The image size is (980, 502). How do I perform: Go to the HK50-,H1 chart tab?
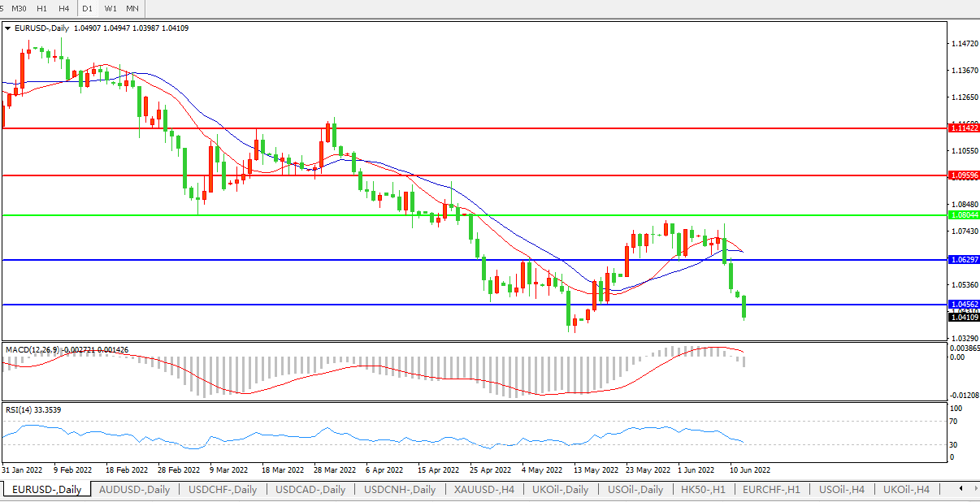coord(704,489)
